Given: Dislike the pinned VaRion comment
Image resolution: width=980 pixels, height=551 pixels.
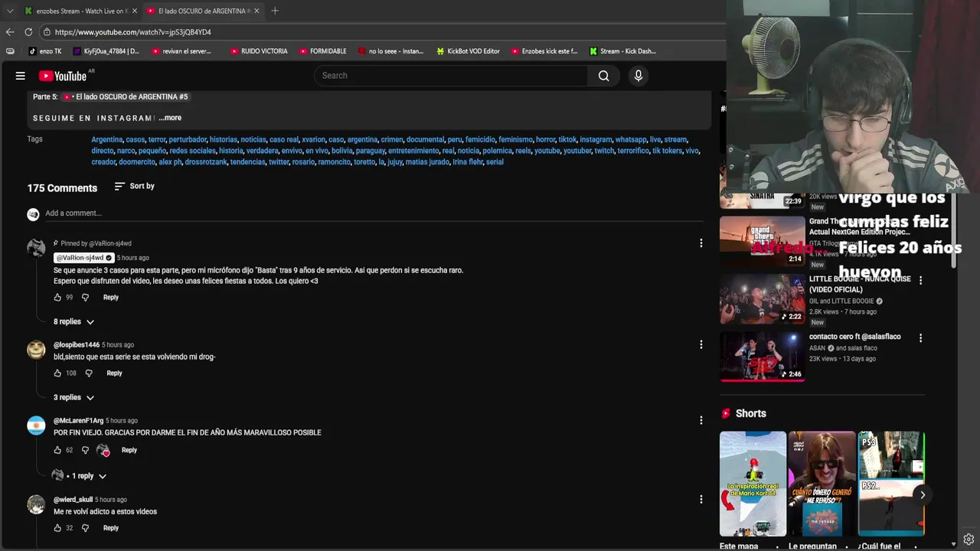Looking at the screenshot, I should click(85, 298).
